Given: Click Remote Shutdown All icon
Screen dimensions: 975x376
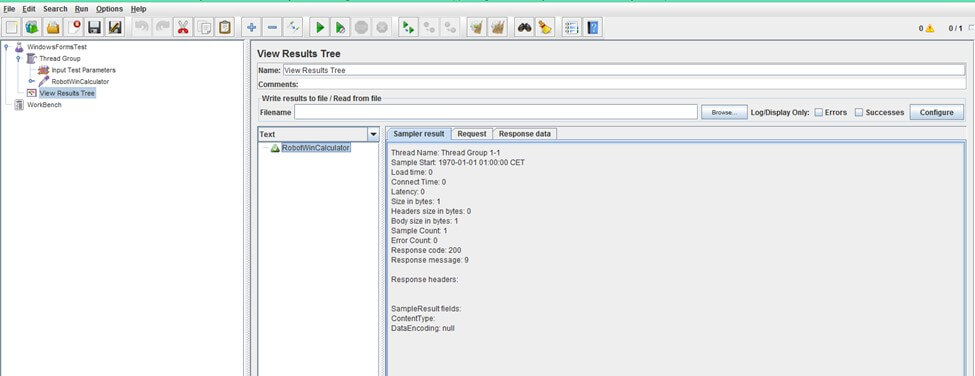Looking at the screenshot, I should pyautogui.click(x=450, y=27).
